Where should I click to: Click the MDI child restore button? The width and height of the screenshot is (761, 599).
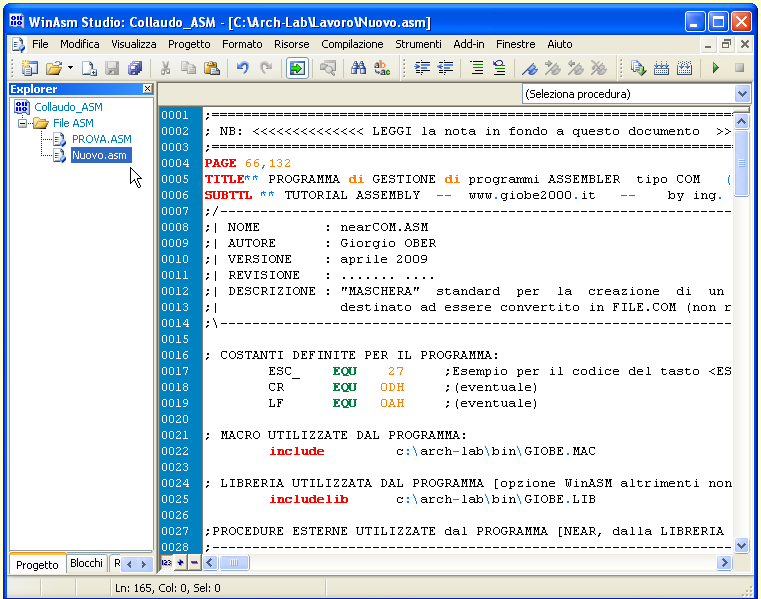click(726, 44)
